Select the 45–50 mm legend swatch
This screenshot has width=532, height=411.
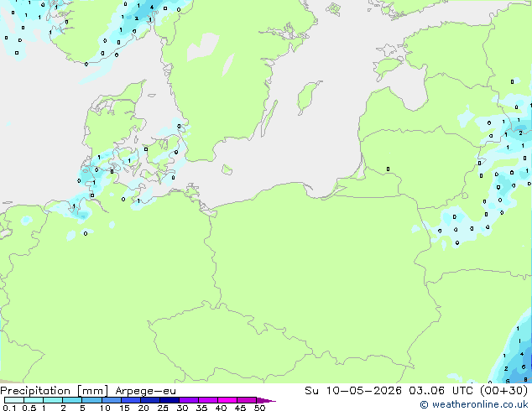pyautogui.click(x=247, y=400)
